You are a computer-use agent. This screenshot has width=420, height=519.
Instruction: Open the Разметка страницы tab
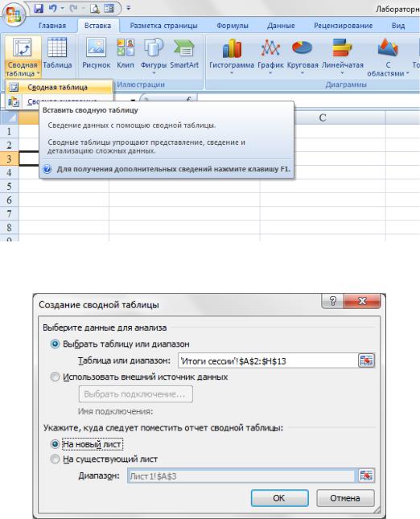click(x=163, y=26)
